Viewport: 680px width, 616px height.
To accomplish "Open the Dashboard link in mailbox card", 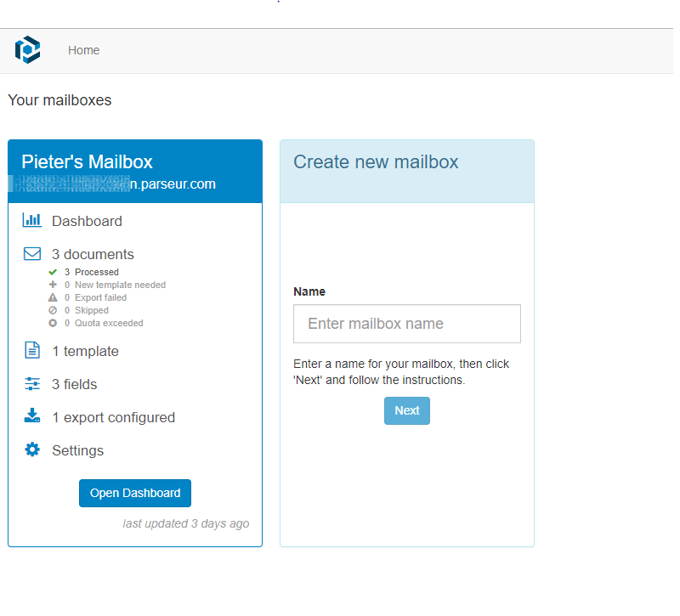I will pos(87,221).
